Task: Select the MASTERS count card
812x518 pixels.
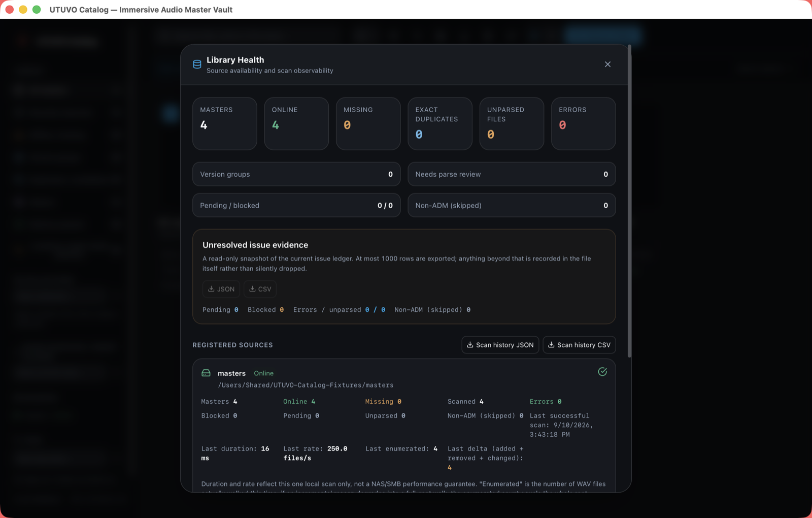Action: (x=225, y=124)
